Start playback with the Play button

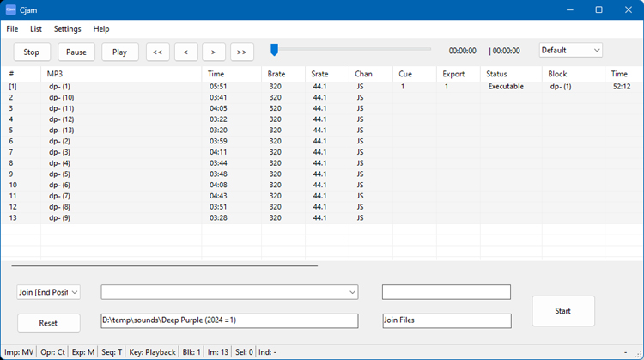tap(119, 52)
